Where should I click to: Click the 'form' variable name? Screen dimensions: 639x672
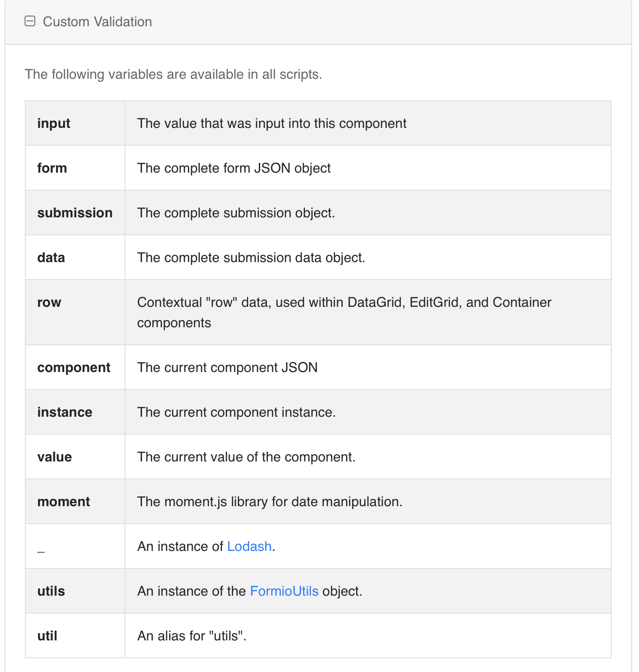point(52,168)
